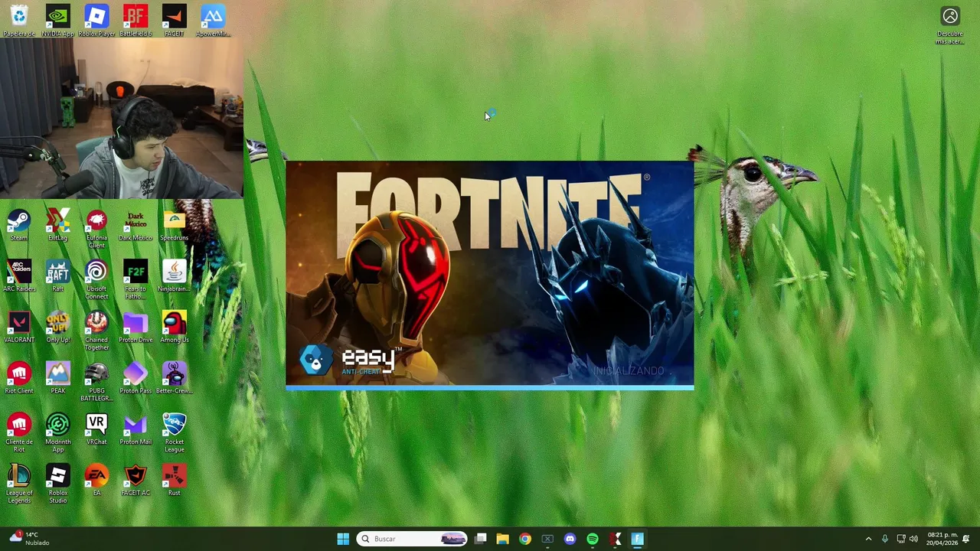Launch Chained Together from the desktop
Screen dimensions: 980x551
tap(96, 331)
